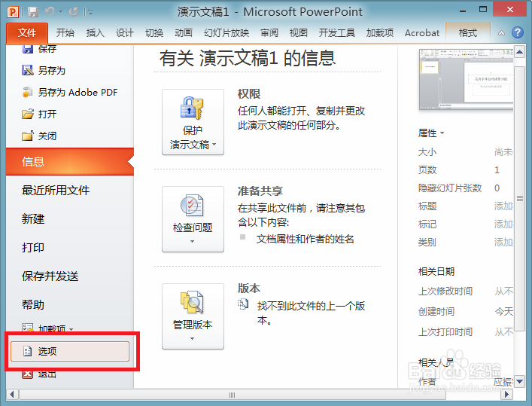
Task: Click the vertical scrollbar up arrow
Action: click(x=519, y=52)
